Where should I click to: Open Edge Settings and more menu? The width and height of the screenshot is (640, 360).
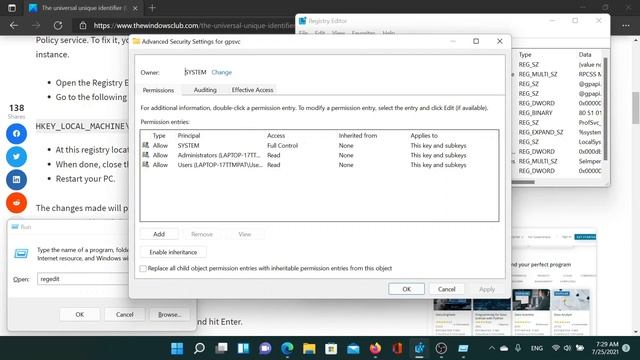pos(626,25)
